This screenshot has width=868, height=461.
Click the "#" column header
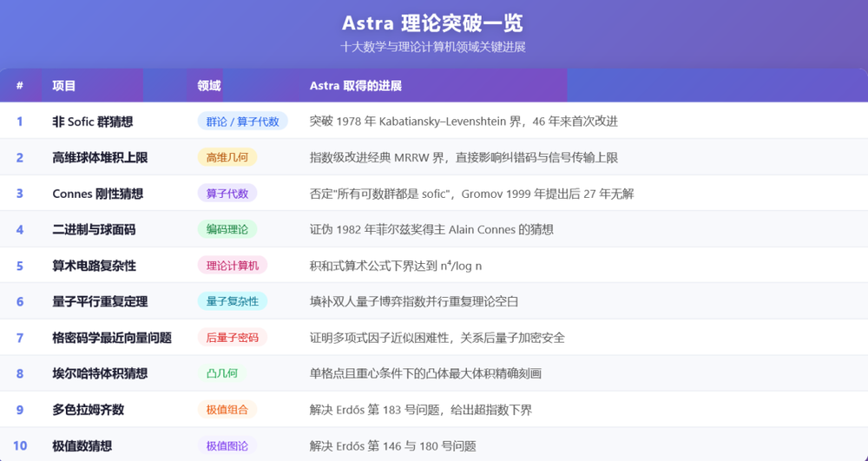[20, 86]
